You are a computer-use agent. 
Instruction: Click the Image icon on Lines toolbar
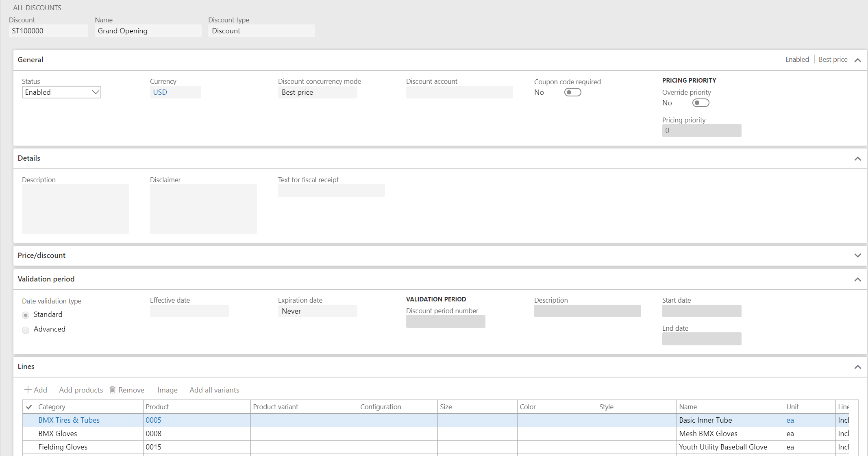tap(167, 390)
